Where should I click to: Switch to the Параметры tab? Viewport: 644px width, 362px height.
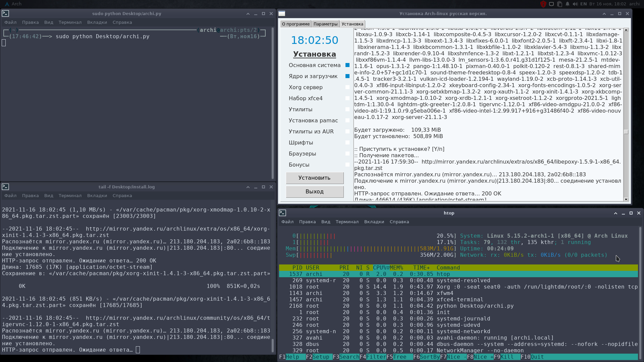coord(325,24)
